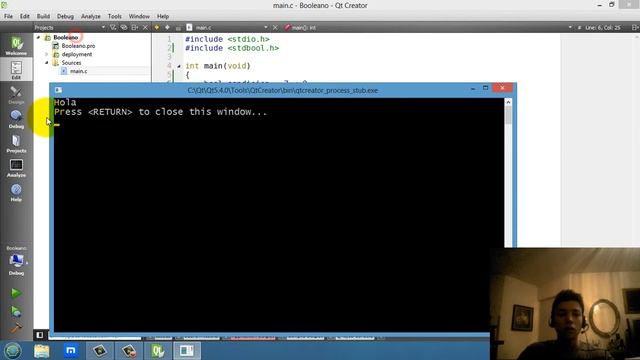Open the Debug menu

click(65, 16)
